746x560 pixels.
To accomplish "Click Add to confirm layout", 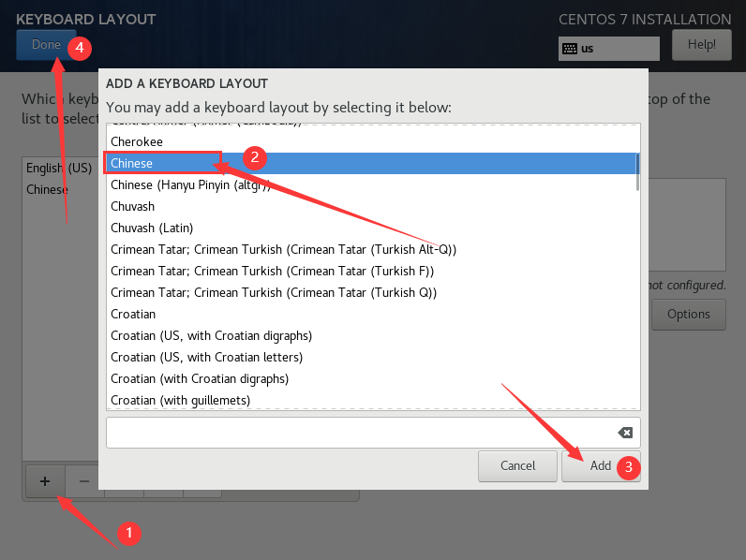I will (x=600, y=465).
